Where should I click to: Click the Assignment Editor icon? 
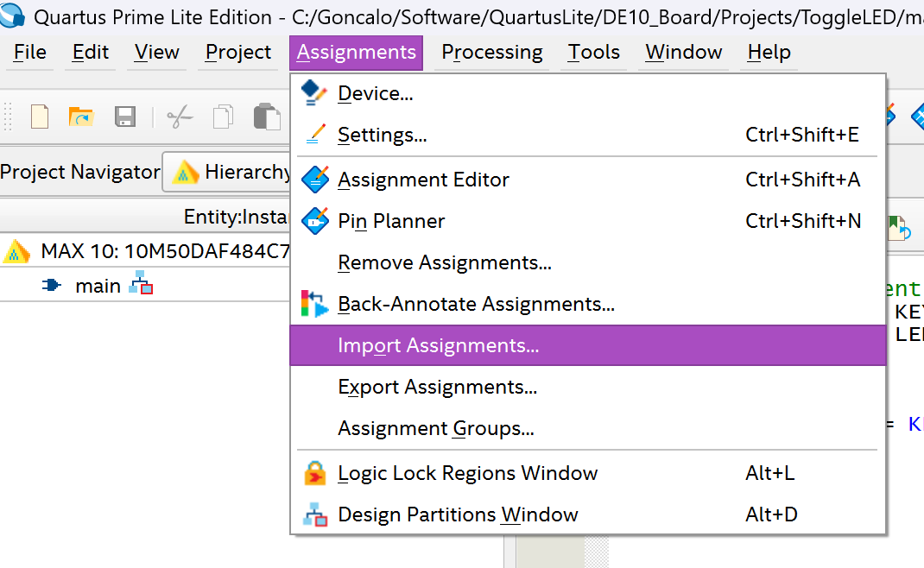point(315,180)
